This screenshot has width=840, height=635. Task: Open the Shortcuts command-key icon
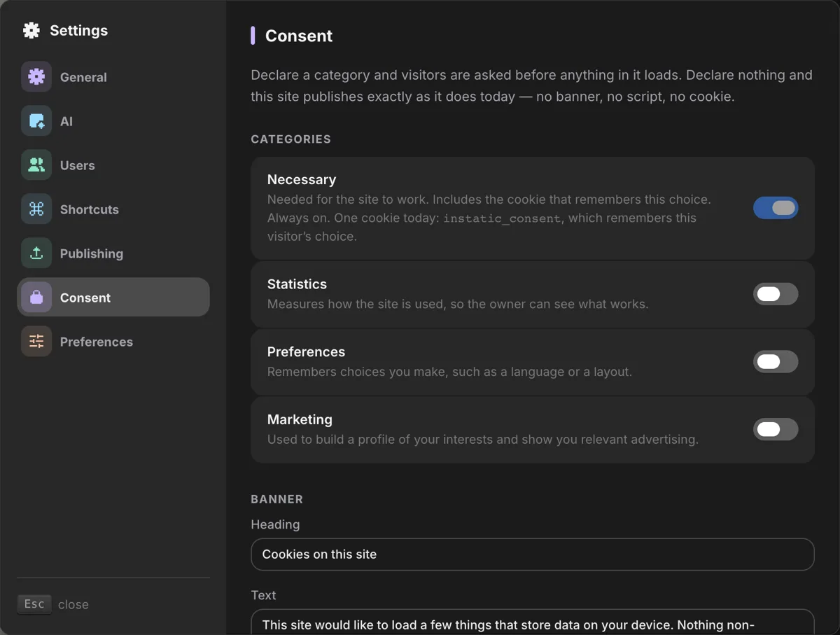tap(36, 209)
